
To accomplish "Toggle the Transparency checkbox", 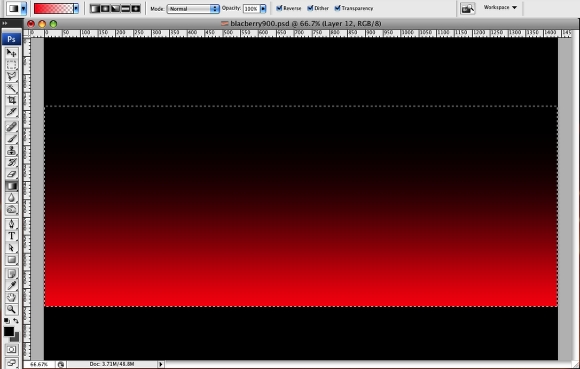I will (337, 8).
